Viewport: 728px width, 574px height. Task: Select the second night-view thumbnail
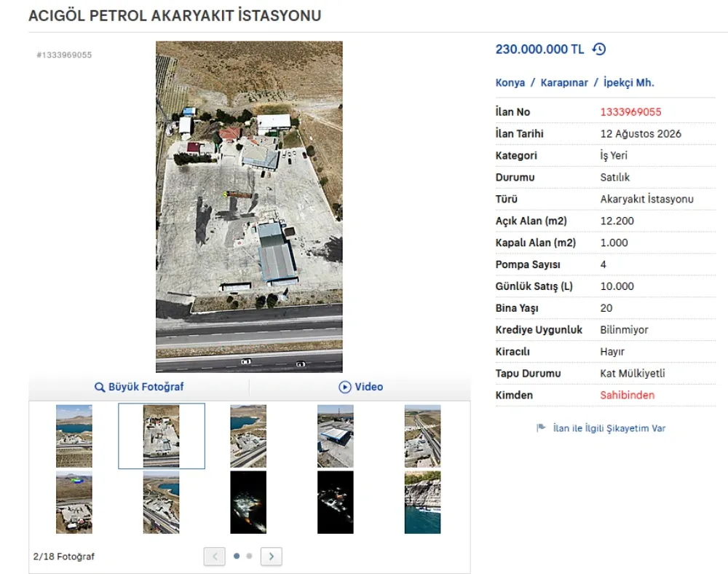[x=335, y=503]
